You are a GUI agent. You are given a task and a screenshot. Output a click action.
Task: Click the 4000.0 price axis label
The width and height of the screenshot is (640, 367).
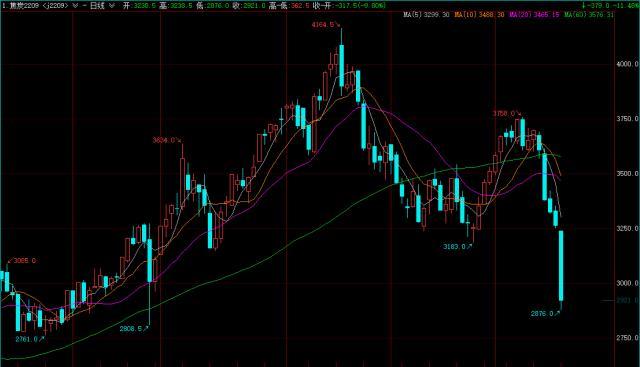pos(627,64)
